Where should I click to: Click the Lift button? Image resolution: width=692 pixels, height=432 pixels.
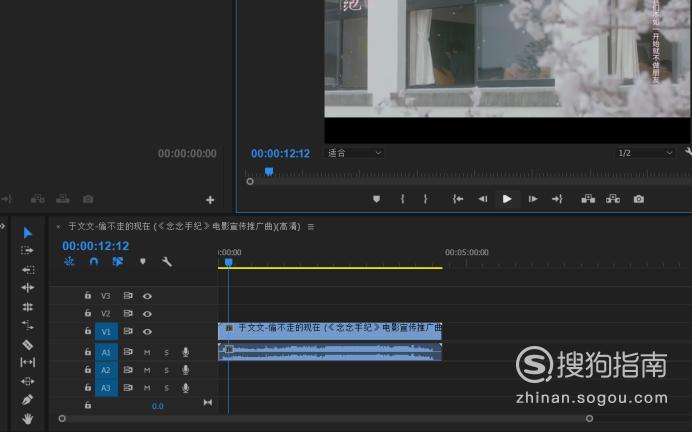click(x=588, y=199)
